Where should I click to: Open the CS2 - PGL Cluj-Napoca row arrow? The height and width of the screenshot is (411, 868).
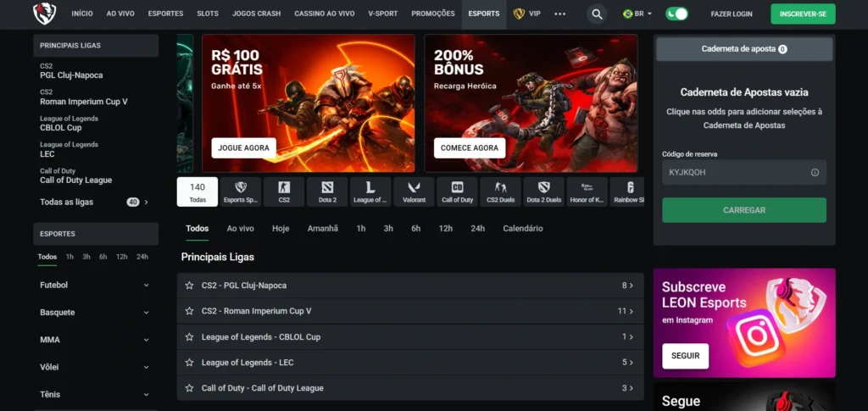631,286
